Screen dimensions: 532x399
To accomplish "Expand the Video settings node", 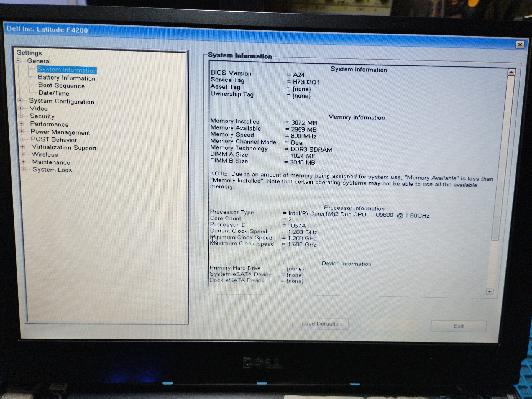I will pos(21,108).
